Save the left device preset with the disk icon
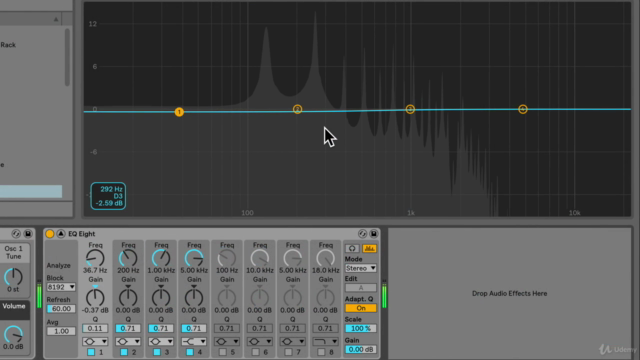The image size is (640, 360). pyautogui.click(x=28, y=234)
